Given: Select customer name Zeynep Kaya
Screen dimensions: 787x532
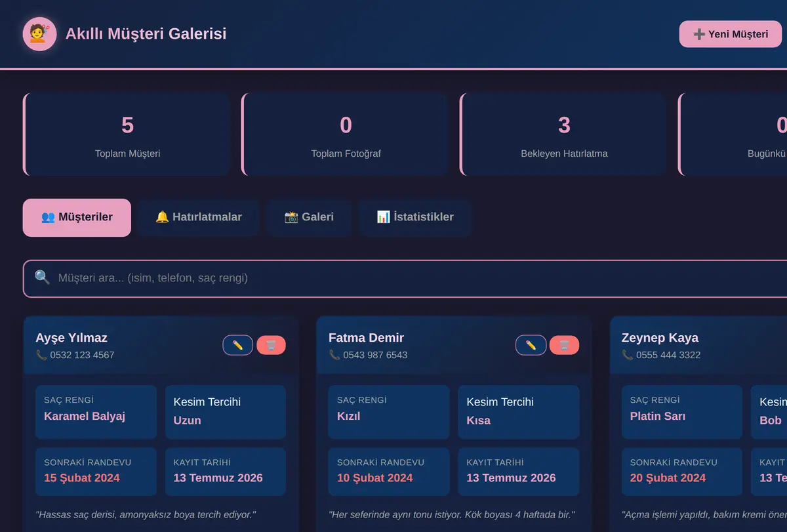Looking at the screenshot, I should pos(660,338).
